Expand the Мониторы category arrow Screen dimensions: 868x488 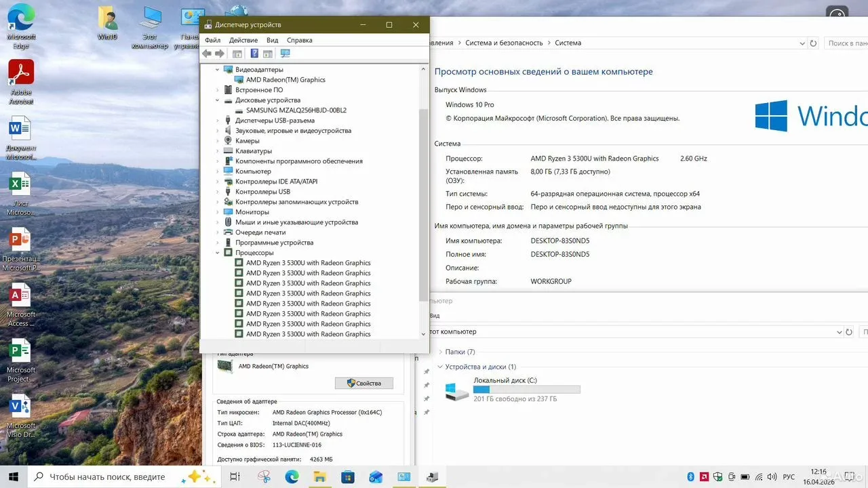(218, 212)
